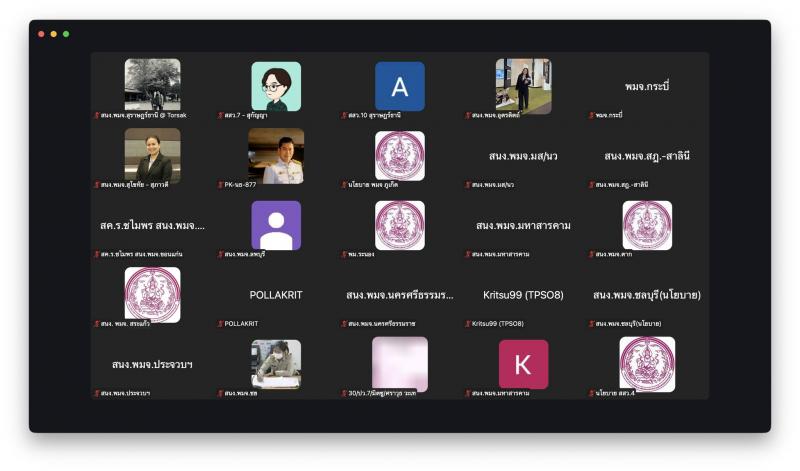Click the green window zoom button
The width and height of the screenshot is (800, 471).
(66, 34)
